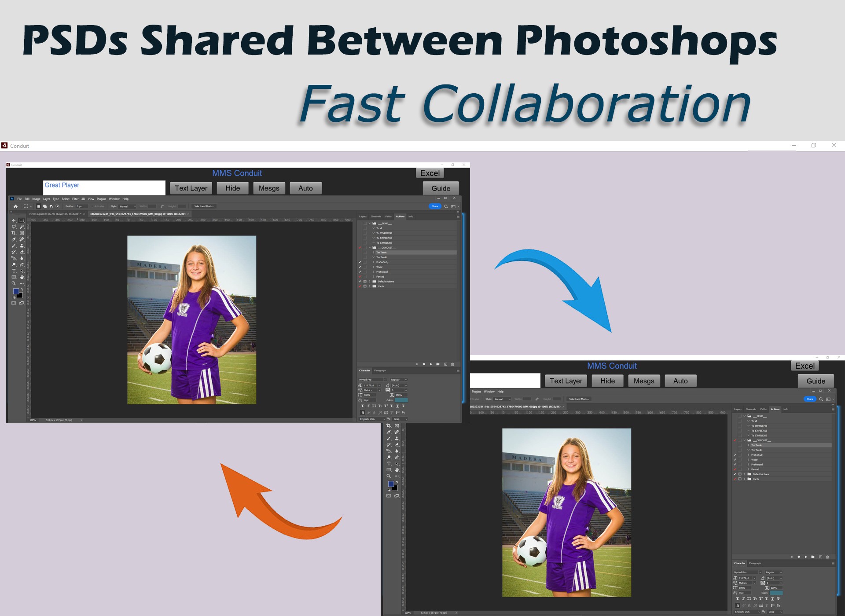Open Myriad Pro font dropdown in upper window
Image resolution: width=845 pixels, height=616 pixels.
click(372, 380)
